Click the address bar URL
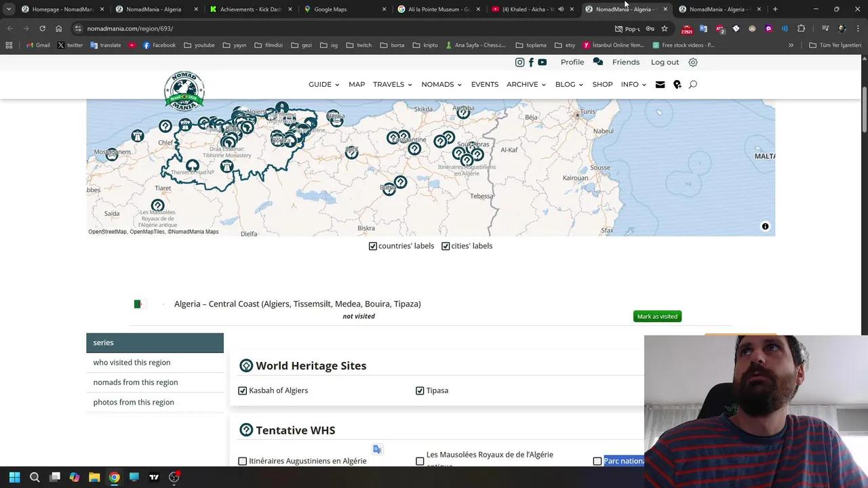Viewport: 868px width, 488px height. pyautogui.click(x=130, y=28)
